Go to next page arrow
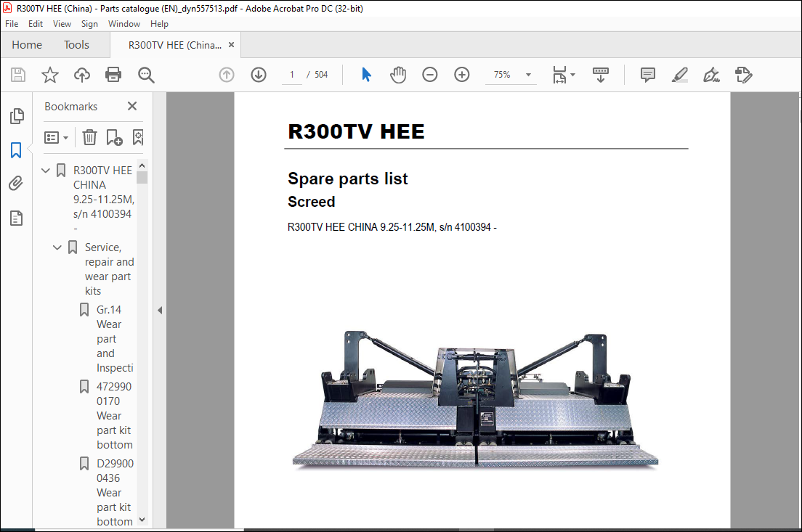 259,75
